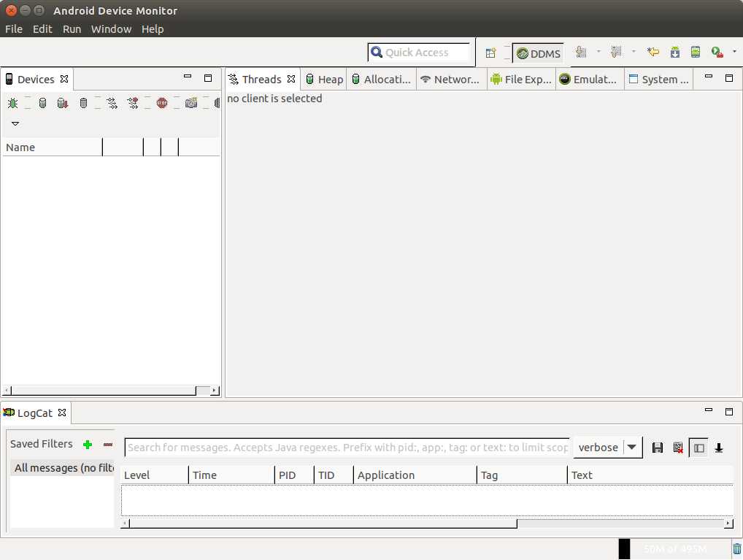The height and width of the screenshot is (560, 743).
Task: Switch to the Allocation Tracker tab
Action: 382,79
